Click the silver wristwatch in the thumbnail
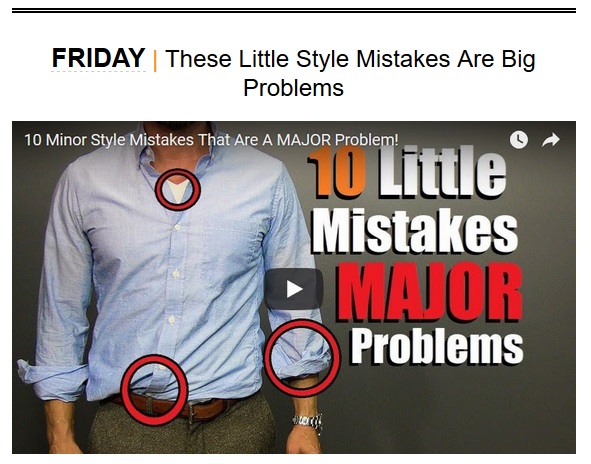 click(x=308, y=421)
